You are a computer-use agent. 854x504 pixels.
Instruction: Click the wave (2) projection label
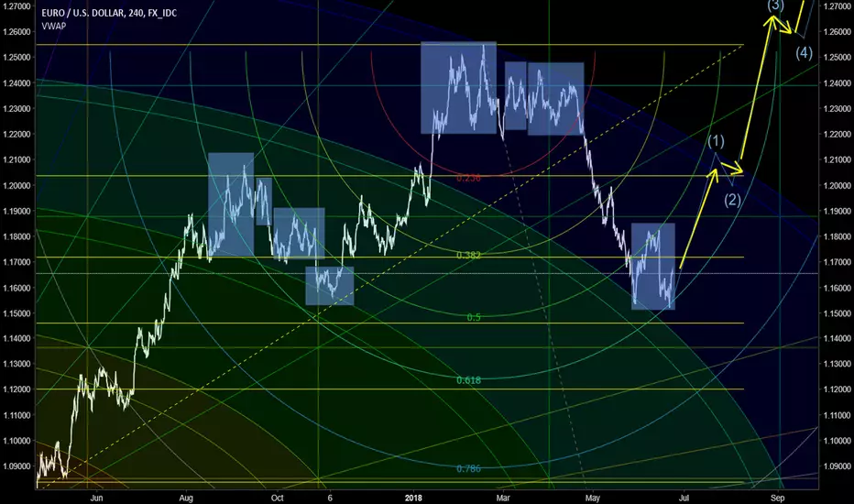click(732, 200)
